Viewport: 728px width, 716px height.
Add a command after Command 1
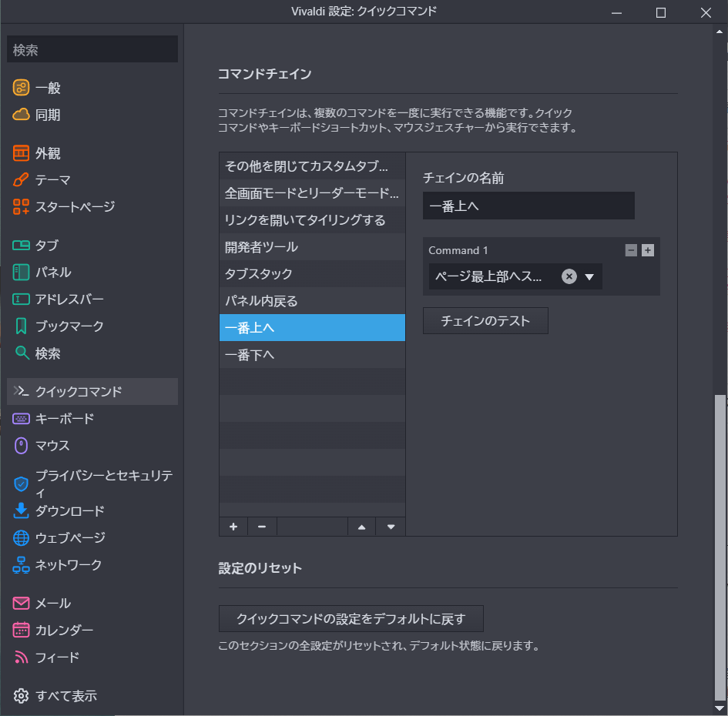click(x=648, y=250)
